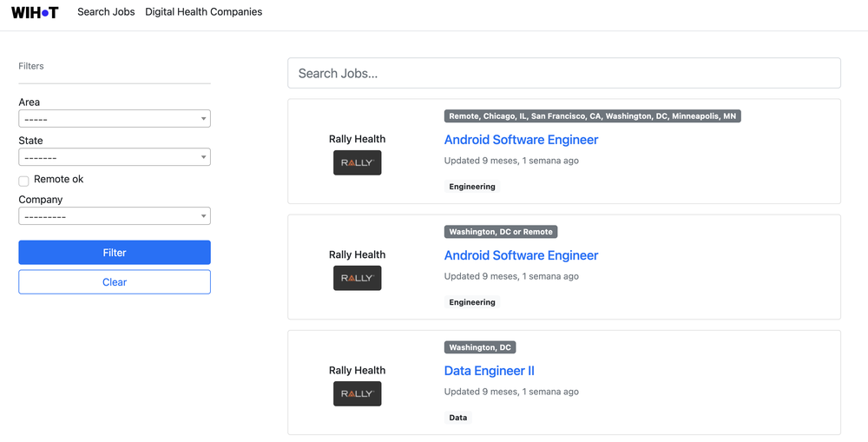Go to Search Jobs in navigation
The image size is (868, 442).
click(x=106, y=12)
